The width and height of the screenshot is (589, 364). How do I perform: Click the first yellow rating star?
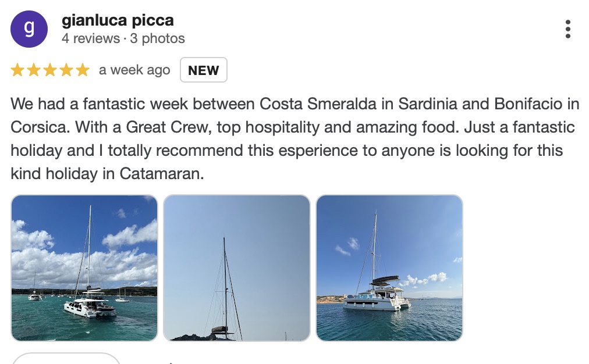(17, 70)
